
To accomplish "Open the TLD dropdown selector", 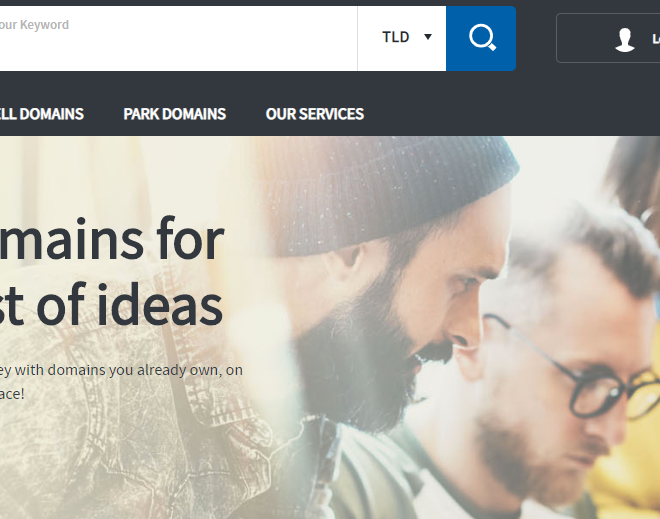I will click(402, 38).
